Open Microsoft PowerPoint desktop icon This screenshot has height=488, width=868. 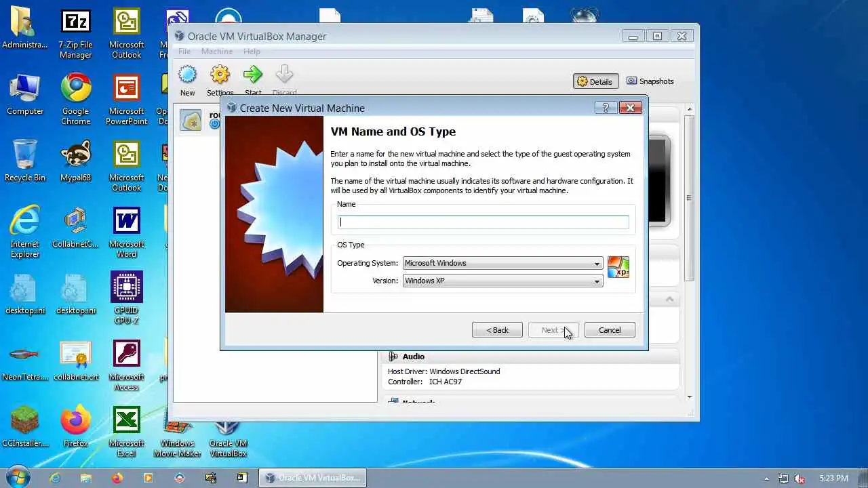[x=126, y=100]
